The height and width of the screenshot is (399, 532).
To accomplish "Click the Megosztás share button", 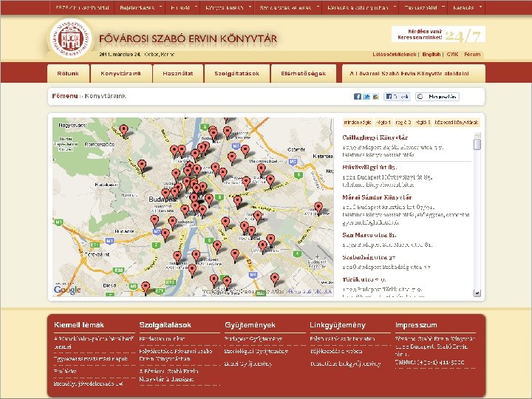I will (x=437, y=97).
